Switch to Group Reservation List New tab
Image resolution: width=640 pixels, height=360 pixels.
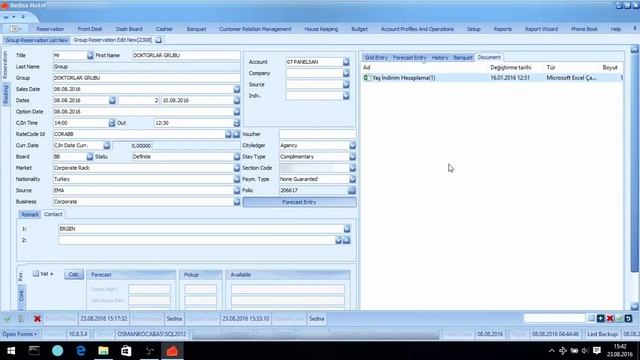pos(37,40)
